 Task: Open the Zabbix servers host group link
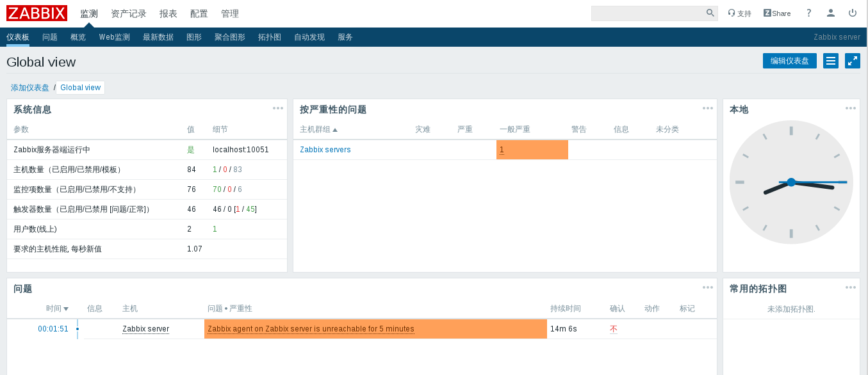(325, 150)
